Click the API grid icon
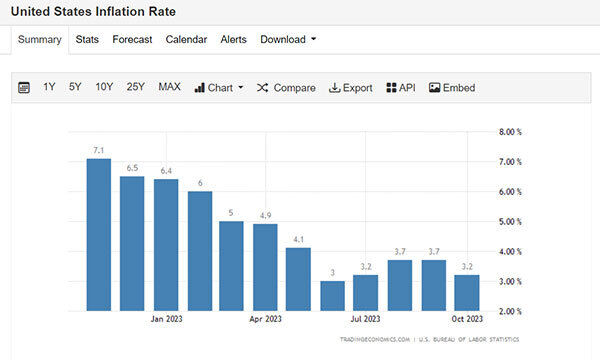The image size is (600, 360). click(x=391, y=88)
